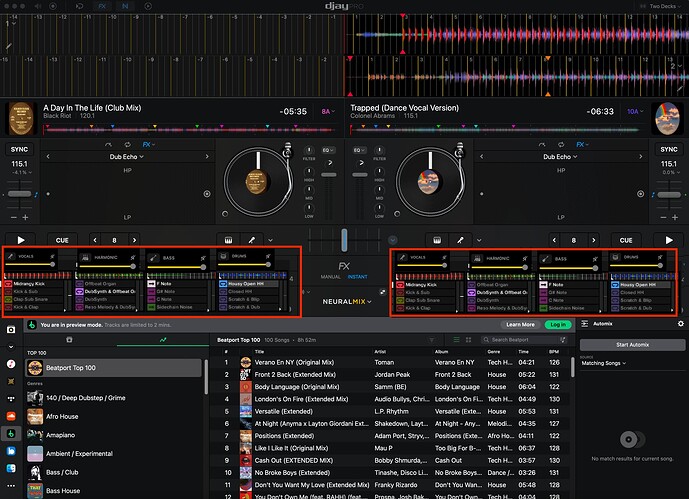Screen dimensions: 689x499
Task: Click the right deck Drums volume slider
Action: [x=636, y=265]
